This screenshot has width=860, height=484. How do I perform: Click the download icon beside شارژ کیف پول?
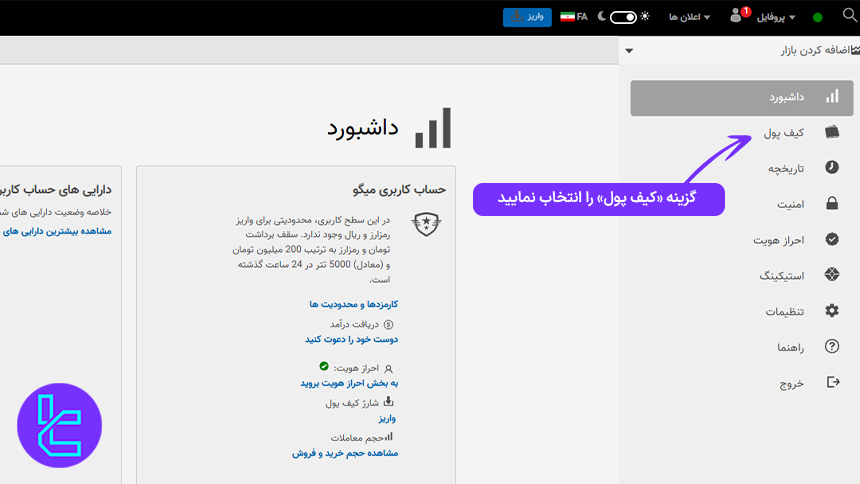click(388, 401)
